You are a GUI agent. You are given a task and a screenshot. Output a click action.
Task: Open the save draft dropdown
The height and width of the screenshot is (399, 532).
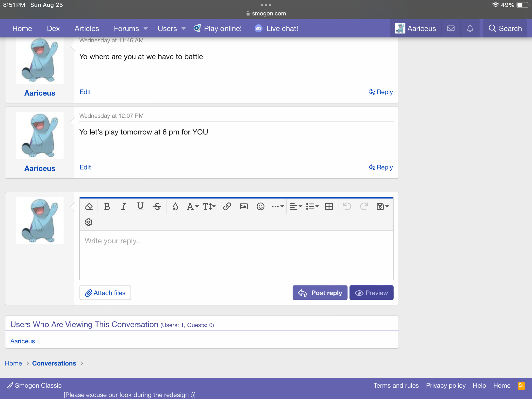(x=383, y=206)
